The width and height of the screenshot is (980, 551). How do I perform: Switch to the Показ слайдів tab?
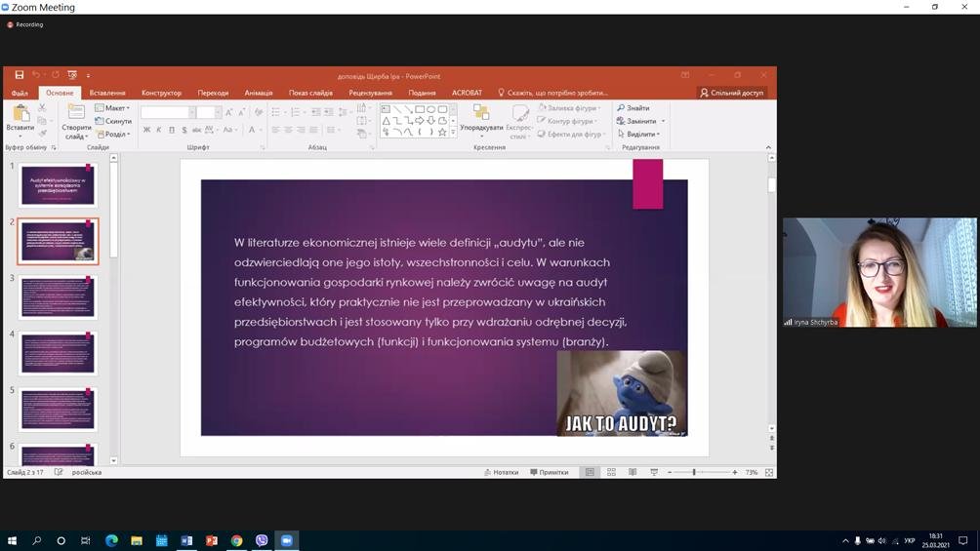(310, 93)
